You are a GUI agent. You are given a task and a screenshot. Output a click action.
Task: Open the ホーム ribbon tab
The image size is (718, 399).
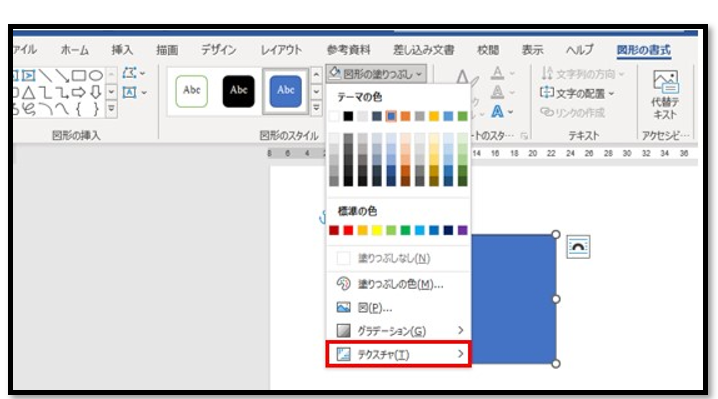point(75,49)
